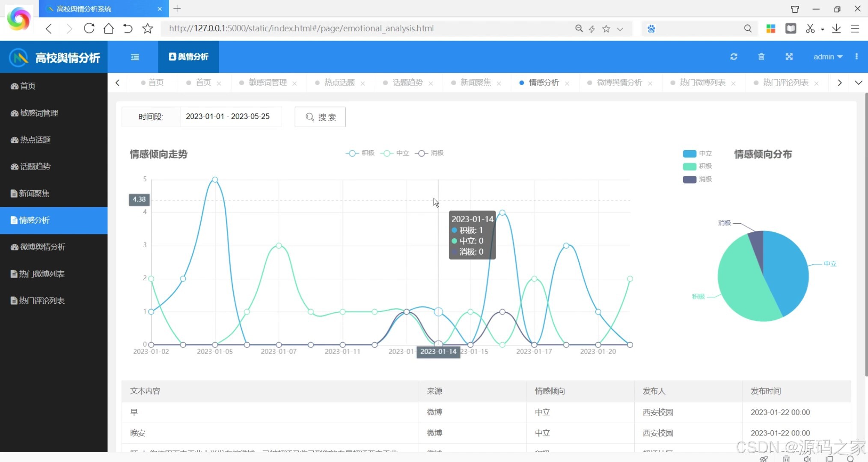Toggle 积极 series in line chart legend
Screen dimensions: 868x462
tap(360, 153)
